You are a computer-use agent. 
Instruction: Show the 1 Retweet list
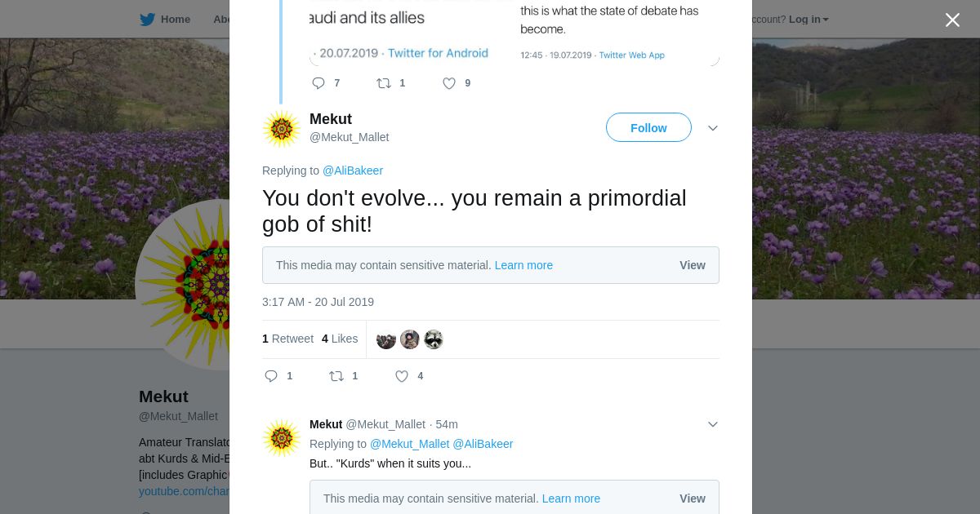coord(287,339)
